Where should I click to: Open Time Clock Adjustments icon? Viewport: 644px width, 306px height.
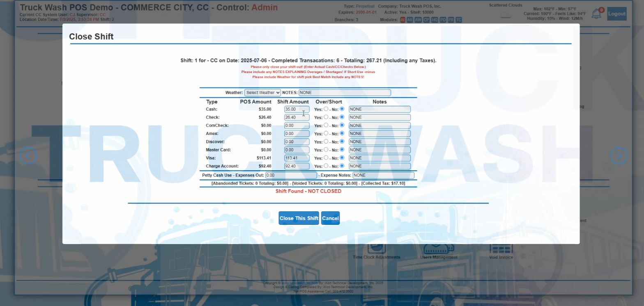coord(376,249)
